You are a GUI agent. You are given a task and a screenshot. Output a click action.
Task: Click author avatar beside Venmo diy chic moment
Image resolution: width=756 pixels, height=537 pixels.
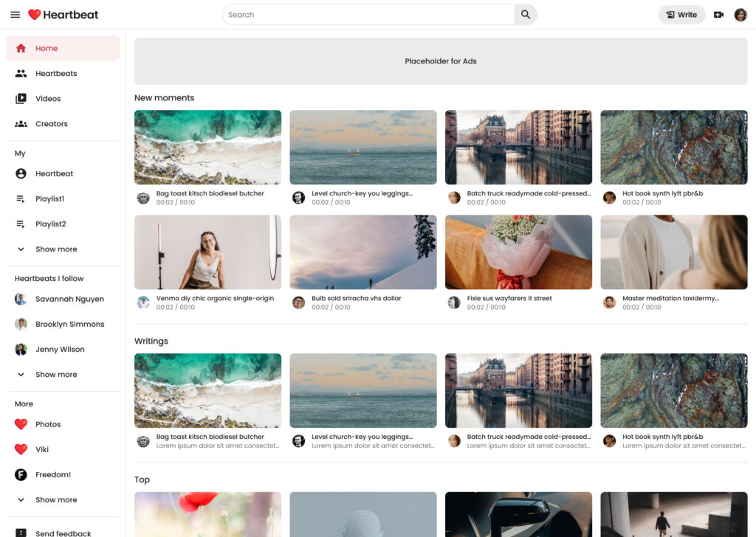click(x=143, y=302)
